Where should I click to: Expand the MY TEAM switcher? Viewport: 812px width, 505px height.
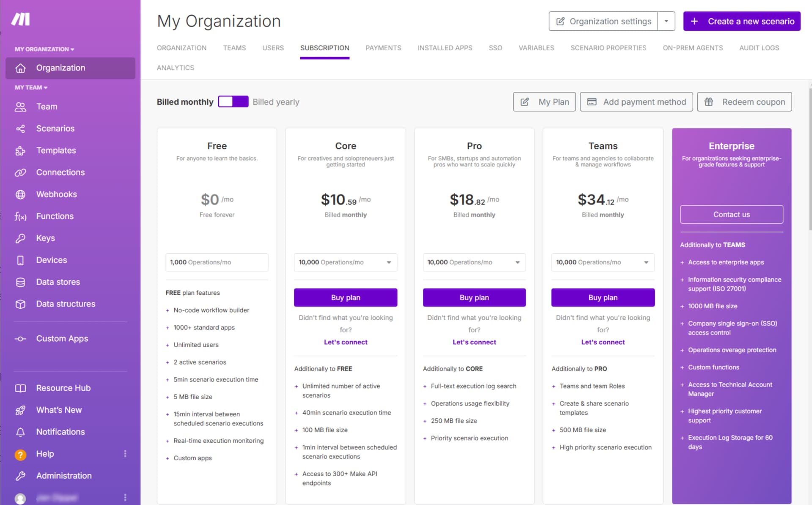click(31, 88)
